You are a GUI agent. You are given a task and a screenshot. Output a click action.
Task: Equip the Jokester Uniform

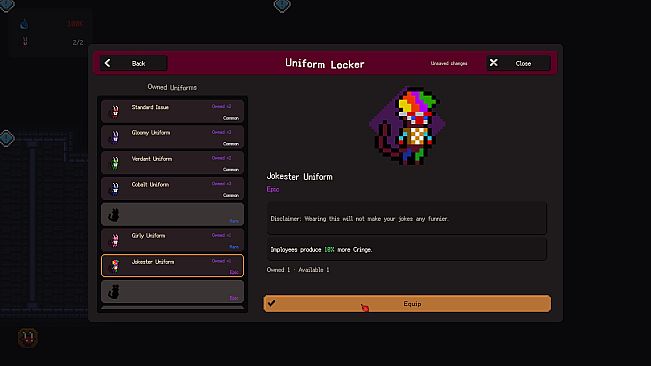pyautogui.click(x=407, y=304)
